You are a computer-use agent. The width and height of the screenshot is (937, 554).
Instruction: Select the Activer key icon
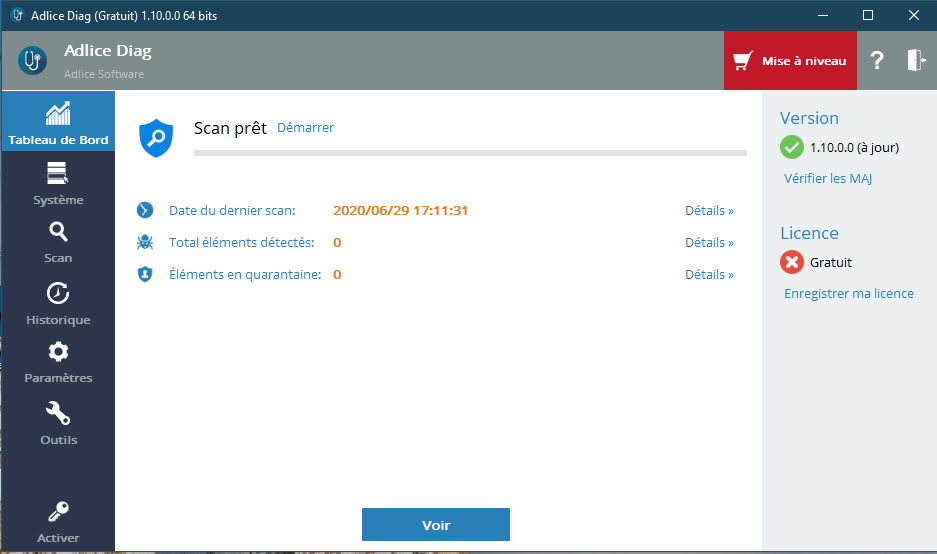pos(58,512)
